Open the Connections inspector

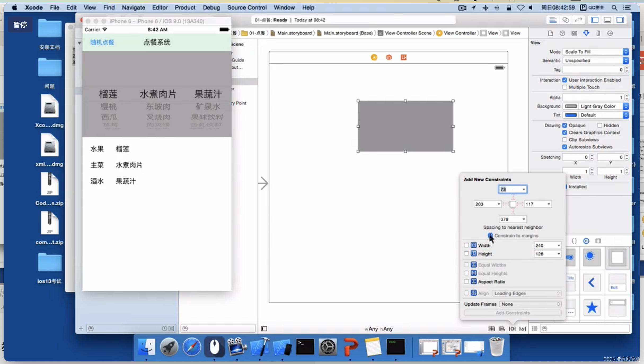coord(610,33)
